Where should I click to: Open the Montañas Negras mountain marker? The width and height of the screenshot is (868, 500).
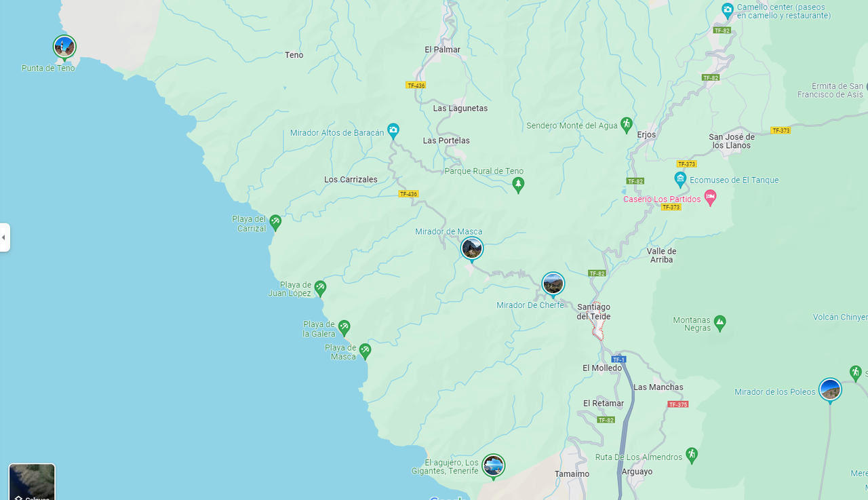(720, 323)
